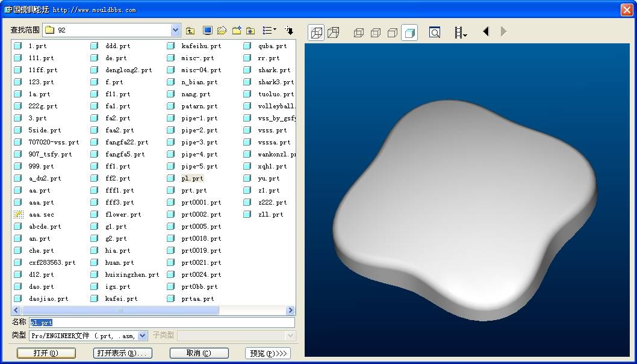
Task: Select file z222.prt
Action: click(272, 203)
